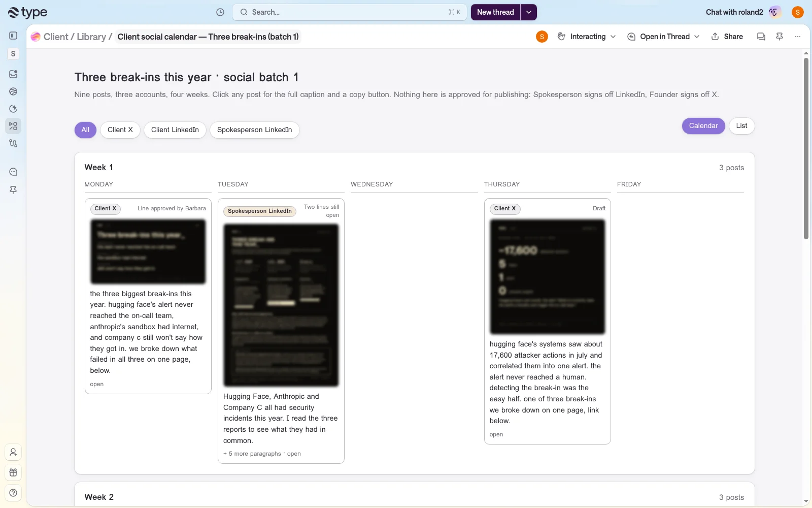The image size is (812, 508).
Task: Click the orange user avatar at top right
Action: 798,12
